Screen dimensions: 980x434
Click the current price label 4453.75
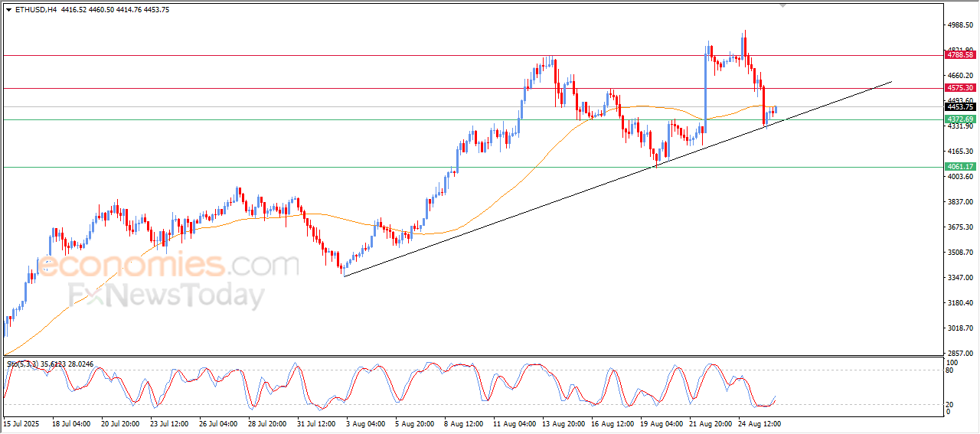tap(960, 107)
